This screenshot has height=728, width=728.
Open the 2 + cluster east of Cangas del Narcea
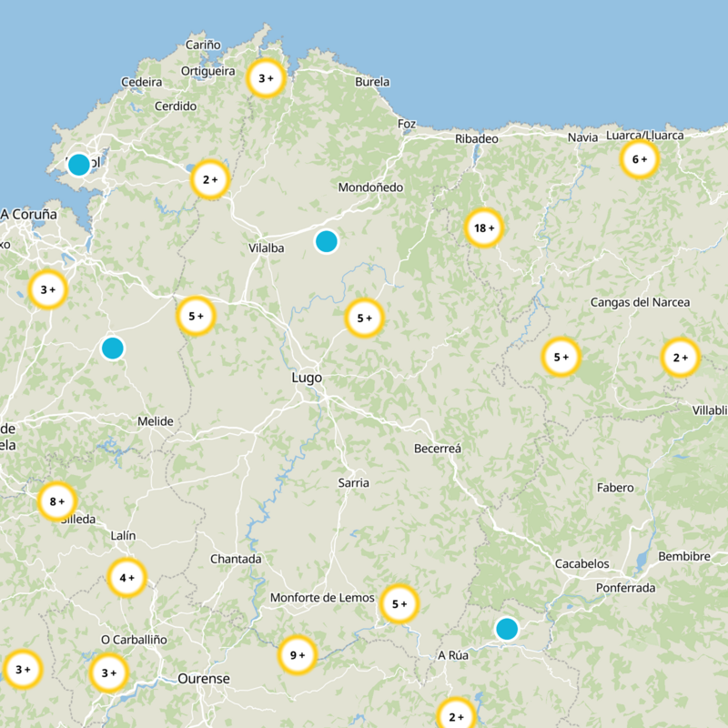click(x=680, y=358)
